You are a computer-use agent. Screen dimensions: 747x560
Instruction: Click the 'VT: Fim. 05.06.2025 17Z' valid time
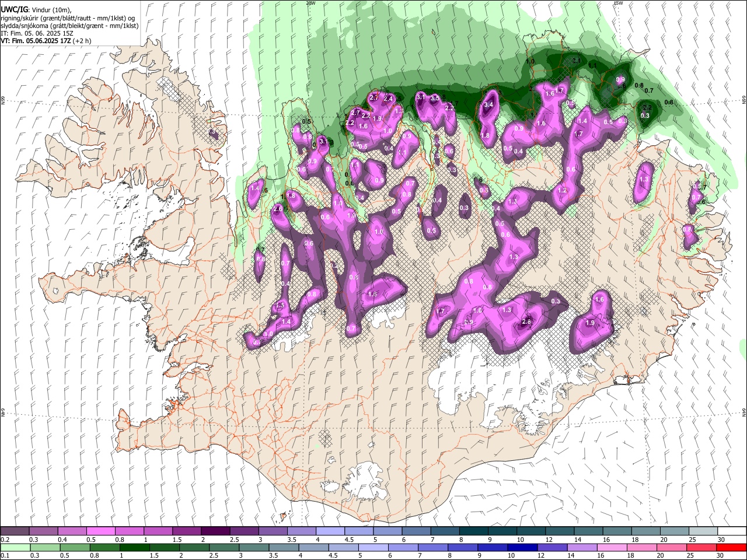pyautogui.click(x=36, y=41)
